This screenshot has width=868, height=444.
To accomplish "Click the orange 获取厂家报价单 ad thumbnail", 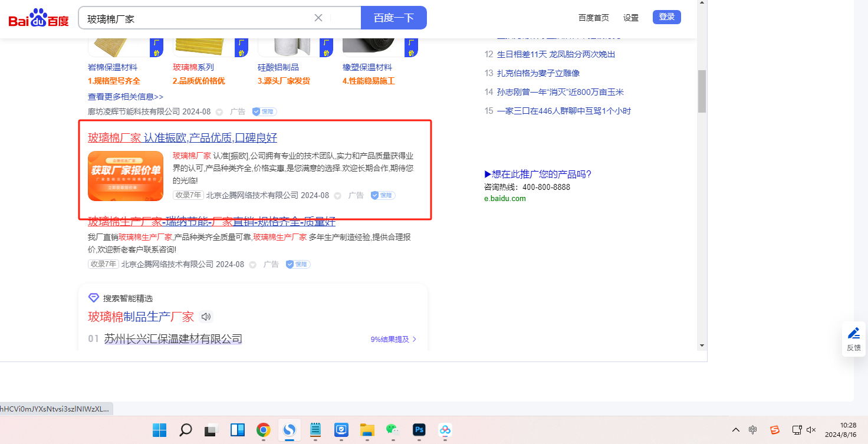I will (x=126, y=176).
